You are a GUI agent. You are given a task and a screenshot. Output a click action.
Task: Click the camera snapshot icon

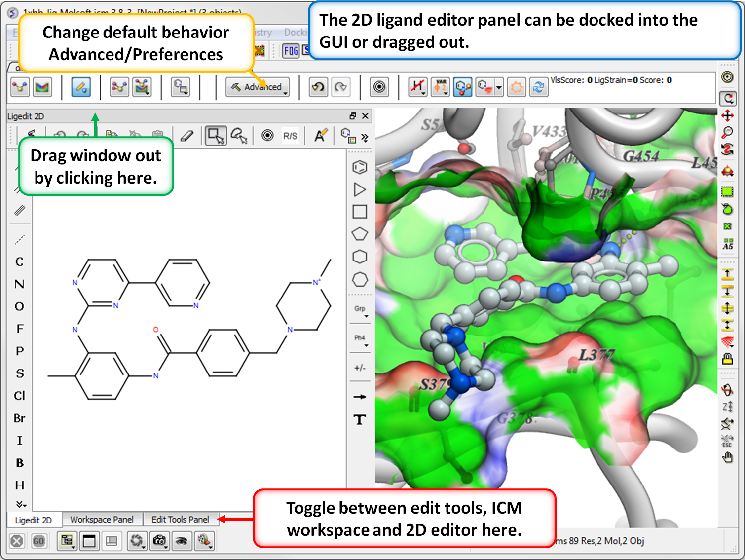coord(159,541)
